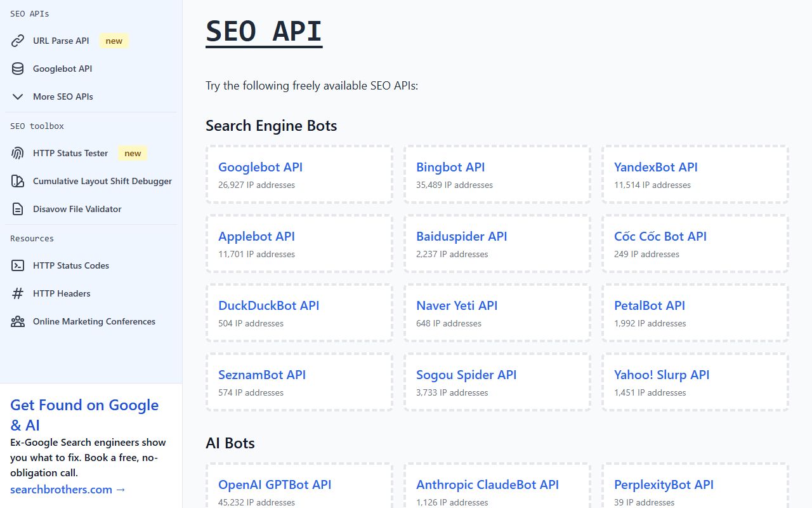812x508 pixels.
Task: Open the Googlebot API card
Action: pos(299,175)
